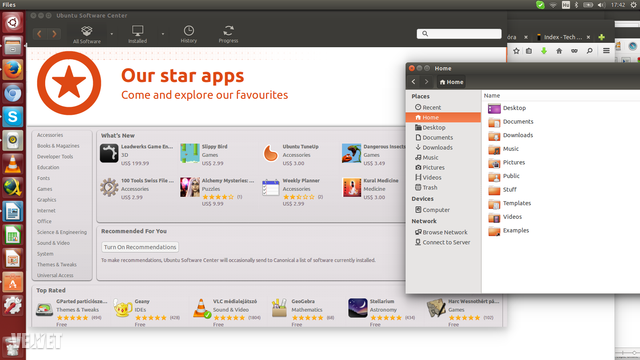
Task: Open LibreOffice Impress from the launcher
Action: (x=13, y=259)
